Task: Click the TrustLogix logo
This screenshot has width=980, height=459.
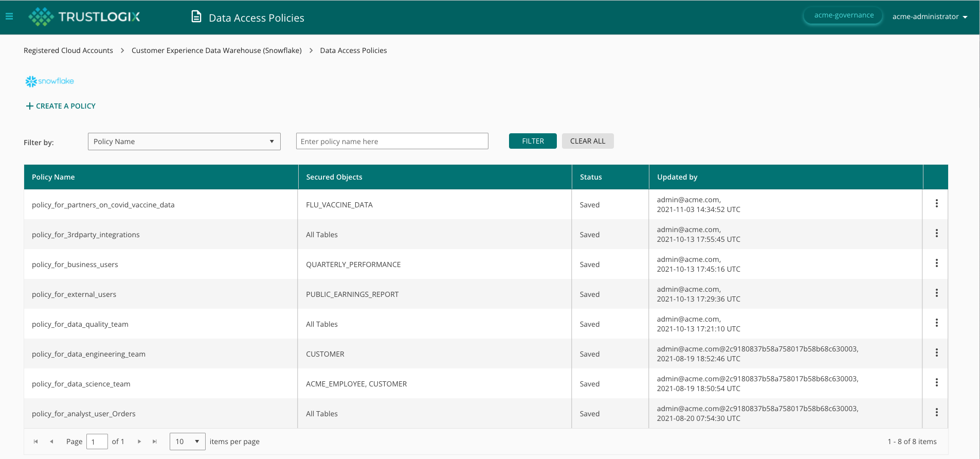Action: [84, 16]
